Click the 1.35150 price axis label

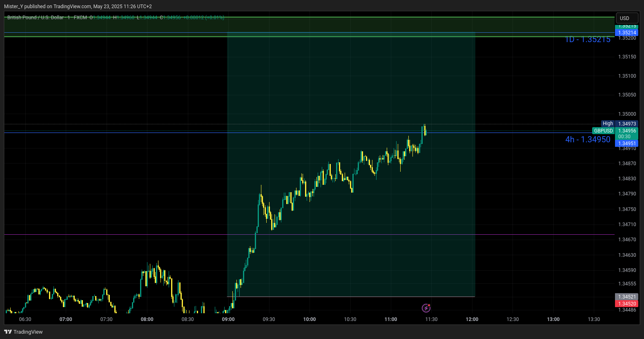(627, 57)
